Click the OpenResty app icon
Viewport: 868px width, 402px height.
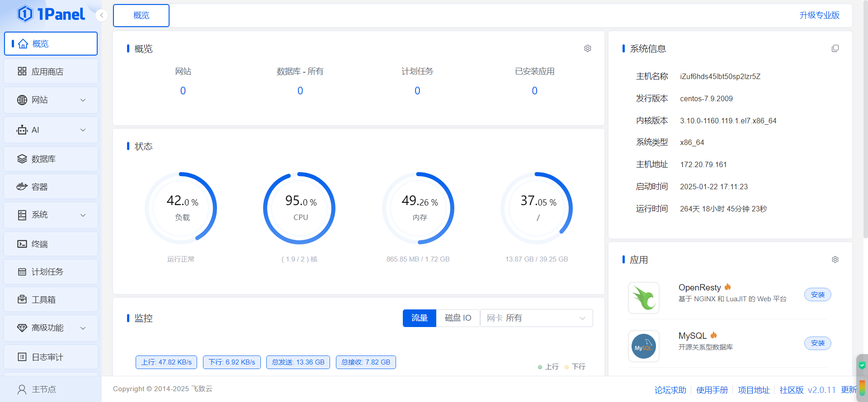[643, 298]
